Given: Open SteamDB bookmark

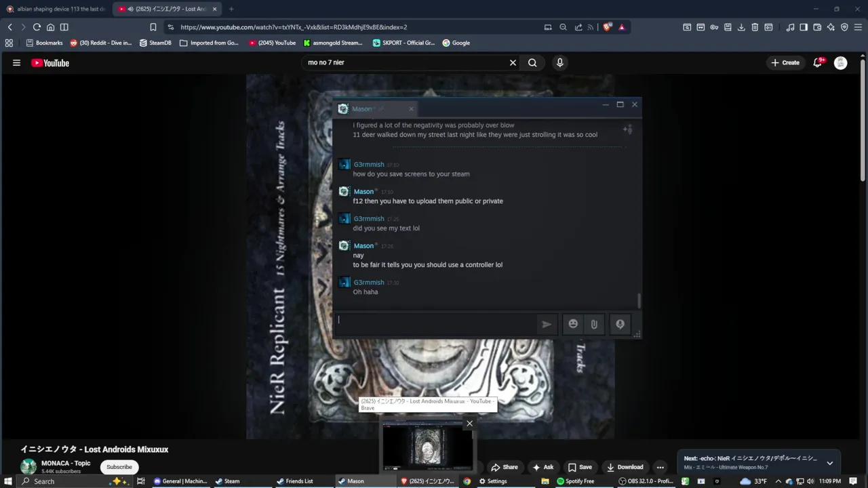Looking at the screenshot, I should point(155,43).
